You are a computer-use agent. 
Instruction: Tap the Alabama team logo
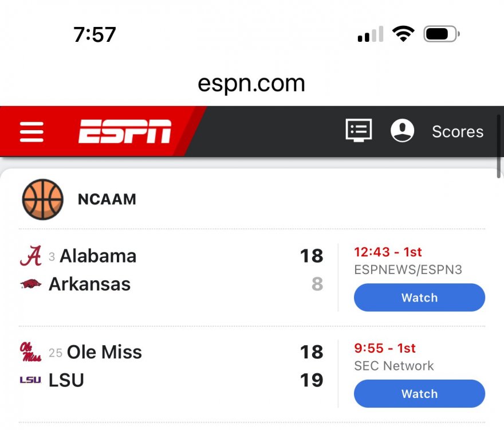click(x=31, y=256)
